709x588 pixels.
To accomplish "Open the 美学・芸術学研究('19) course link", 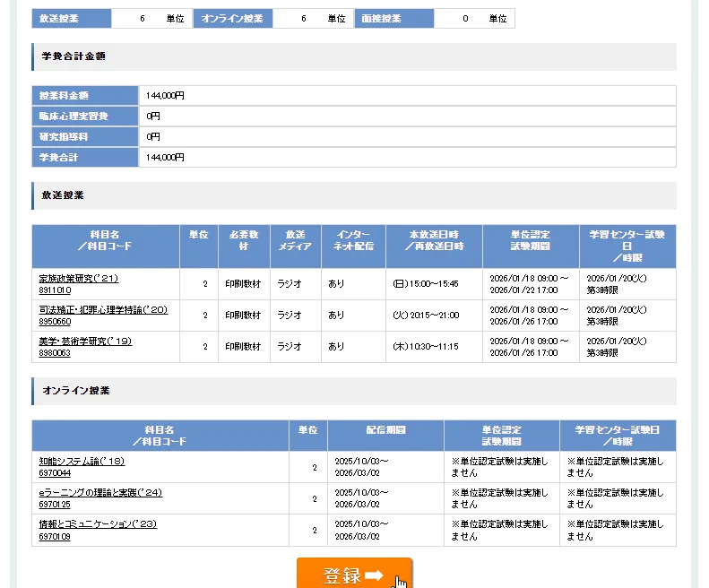I will coord(85,341).
